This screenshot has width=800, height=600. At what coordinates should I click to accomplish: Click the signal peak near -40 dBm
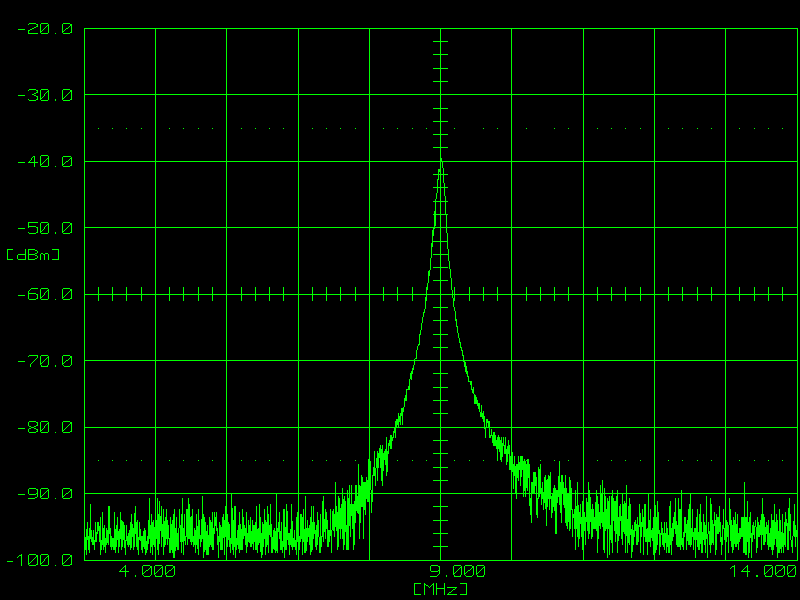(x=440, y=163)
